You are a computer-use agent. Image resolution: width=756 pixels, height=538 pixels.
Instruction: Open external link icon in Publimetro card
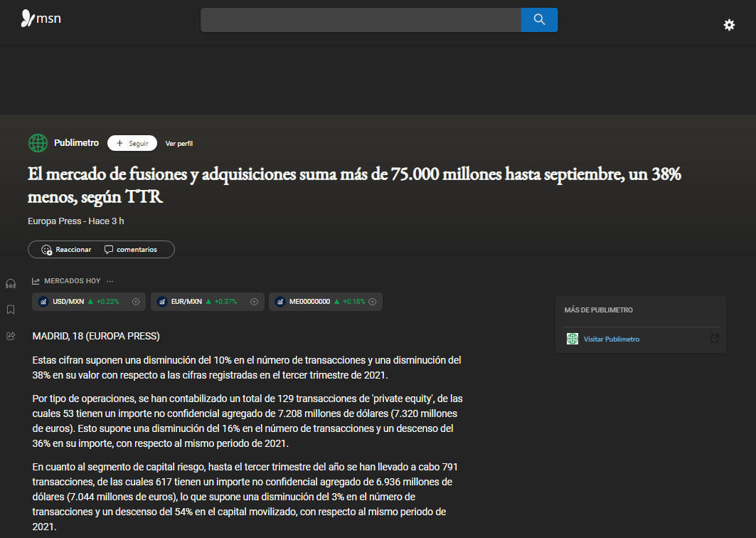click(715, 339)
